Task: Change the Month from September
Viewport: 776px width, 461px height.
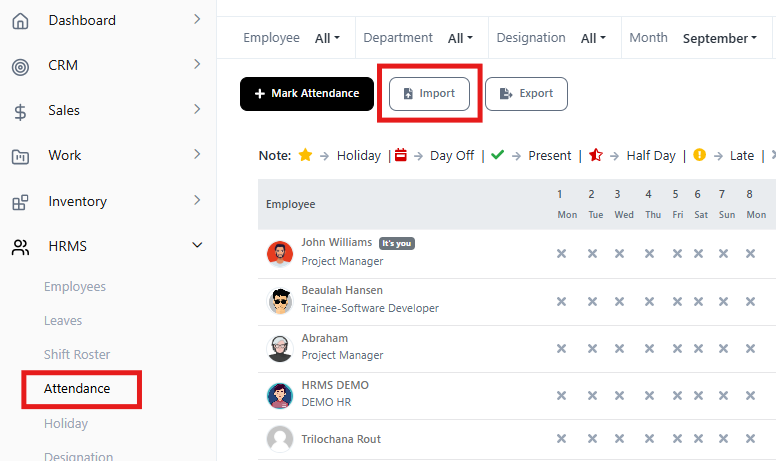Action: point(719,38)
